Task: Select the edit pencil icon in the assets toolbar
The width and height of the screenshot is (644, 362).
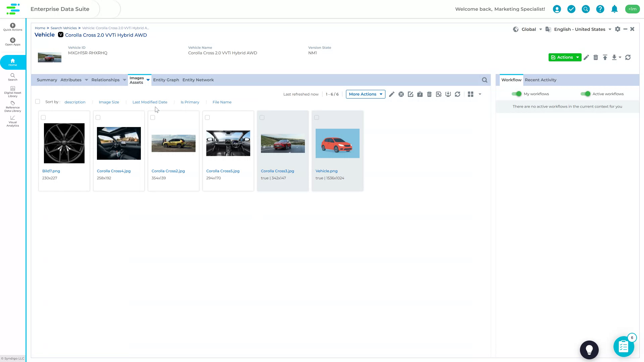Action: coord(391,94)
